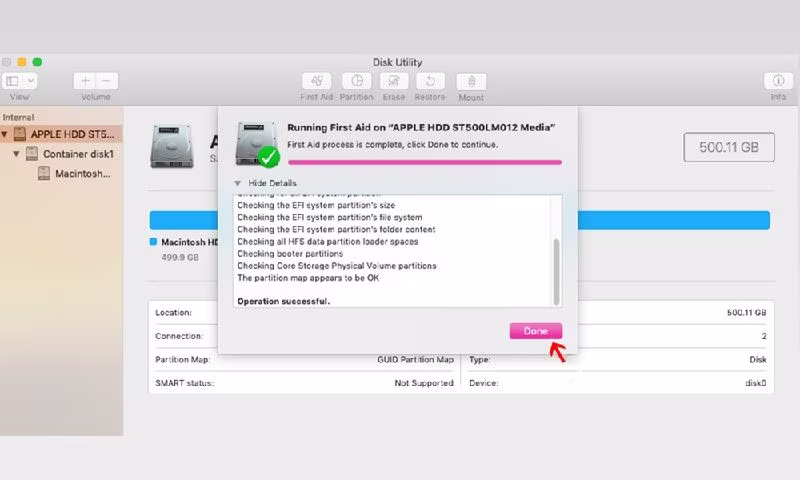Open the View dropdown arrow

point(31,81)
